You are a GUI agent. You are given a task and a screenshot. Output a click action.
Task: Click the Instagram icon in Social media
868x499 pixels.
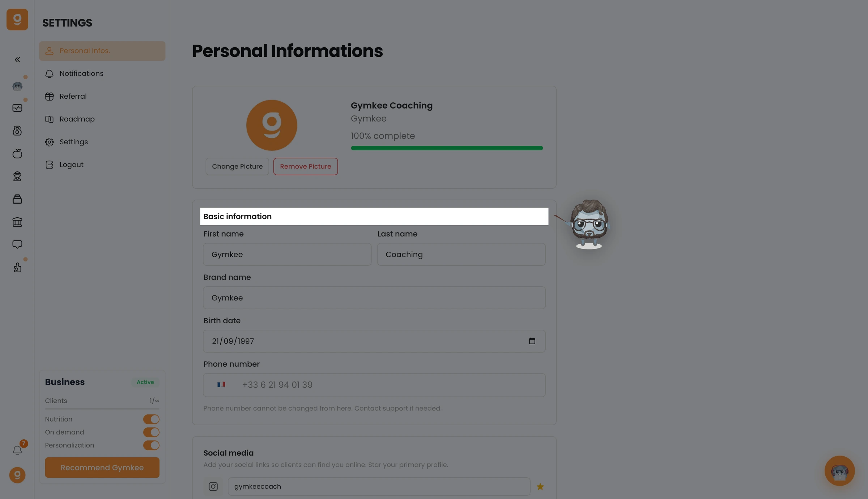tap(213, 487)
